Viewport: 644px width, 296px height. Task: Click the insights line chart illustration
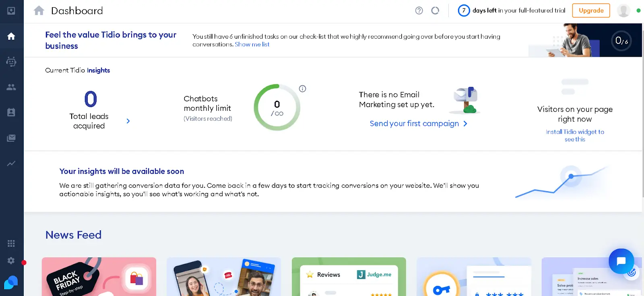point(563,182)
